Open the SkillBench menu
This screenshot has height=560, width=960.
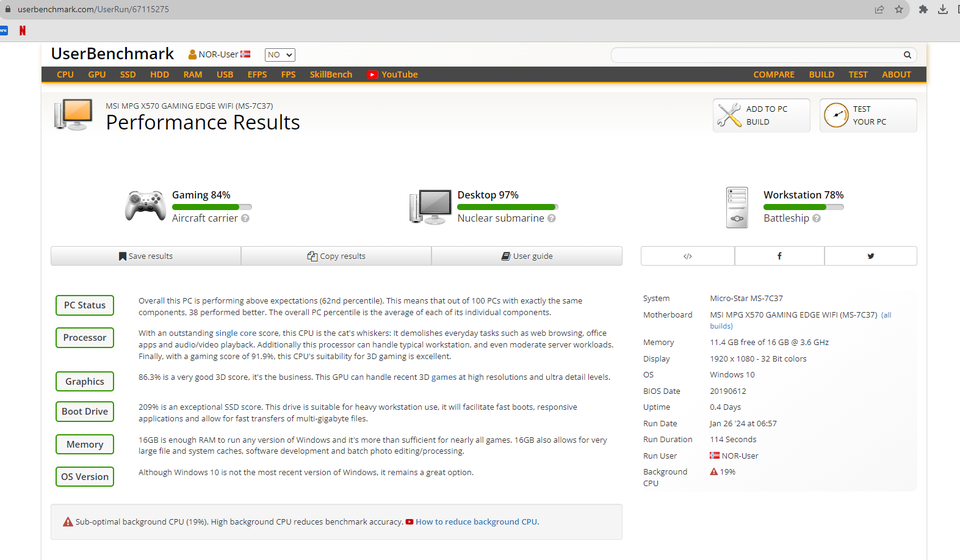pyautogui.click(x=331, y=75)
